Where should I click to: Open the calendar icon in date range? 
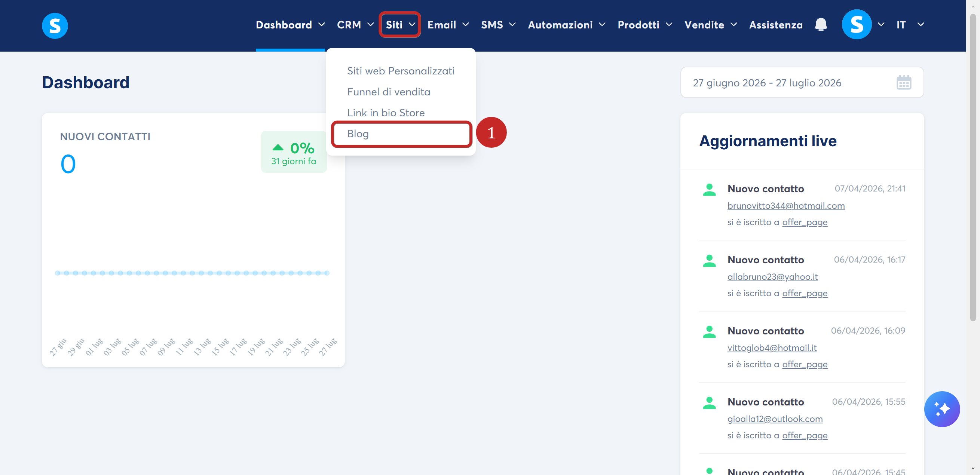904,83
